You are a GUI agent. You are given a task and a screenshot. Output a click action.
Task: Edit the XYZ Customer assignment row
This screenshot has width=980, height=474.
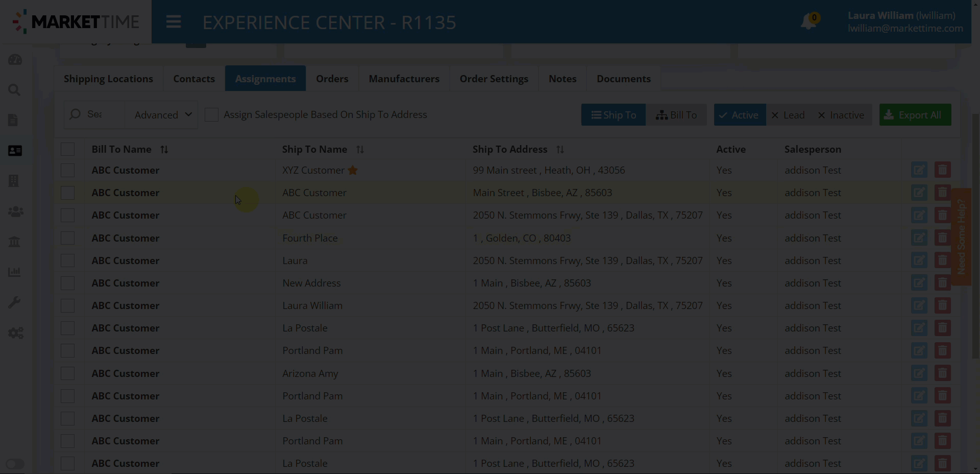(x=919, y=170)
